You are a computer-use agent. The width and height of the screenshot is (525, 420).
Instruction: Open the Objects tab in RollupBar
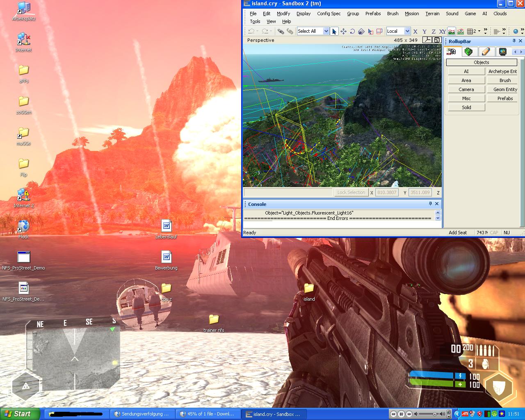pyautogui.click(x=452, y=52)
